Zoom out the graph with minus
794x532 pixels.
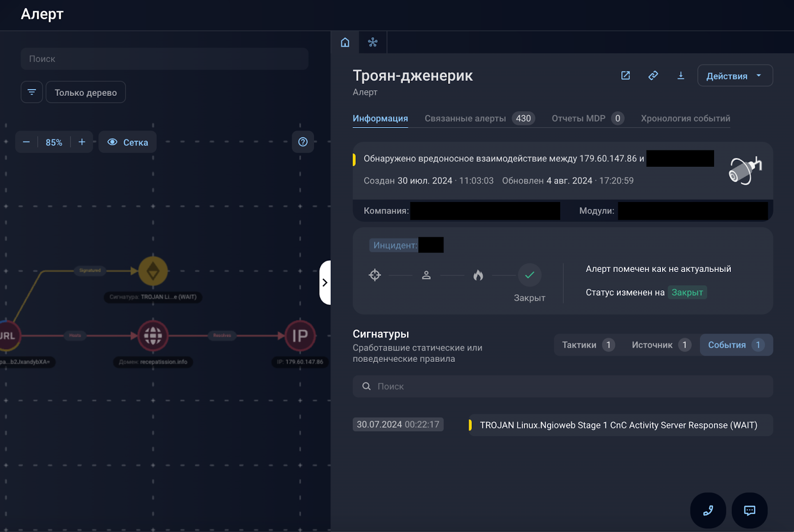(x=26, y=142)
